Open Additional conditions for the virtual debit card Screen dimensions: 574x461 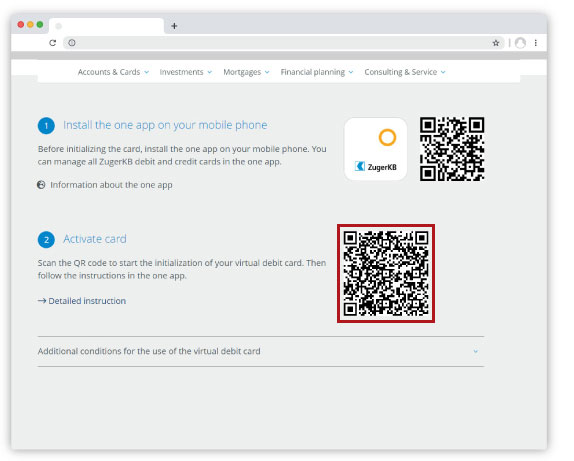click(x=261, y=352)
